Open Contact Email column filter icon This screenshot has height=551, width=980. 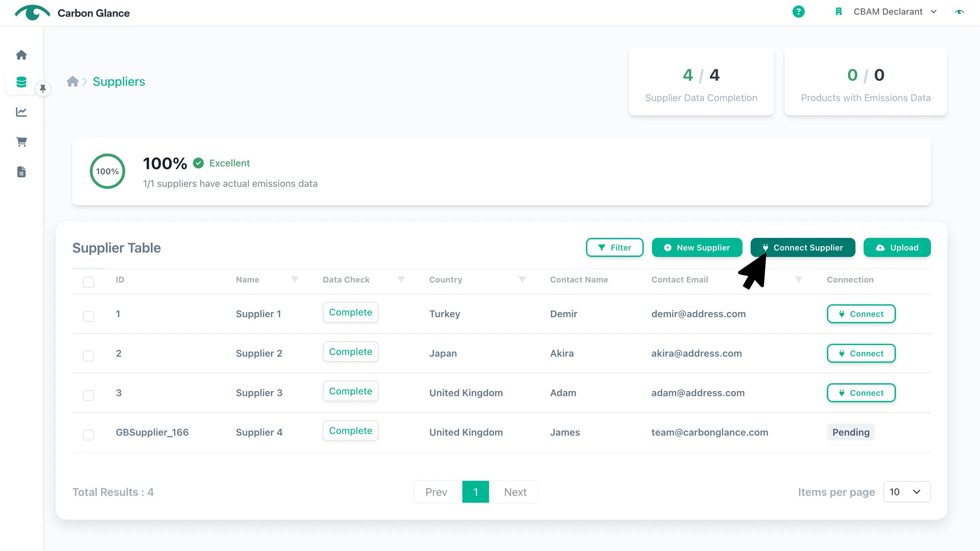[x=799, y=279]
